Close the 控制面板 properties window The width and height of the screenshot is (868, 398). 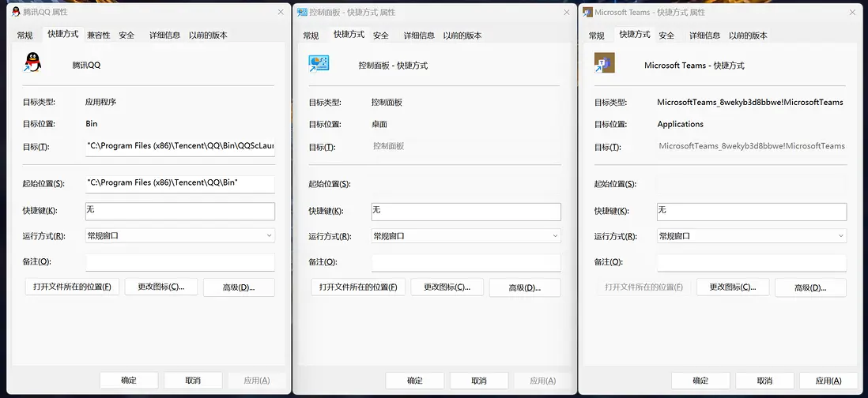pyautogui.click(x=567, y=12)
